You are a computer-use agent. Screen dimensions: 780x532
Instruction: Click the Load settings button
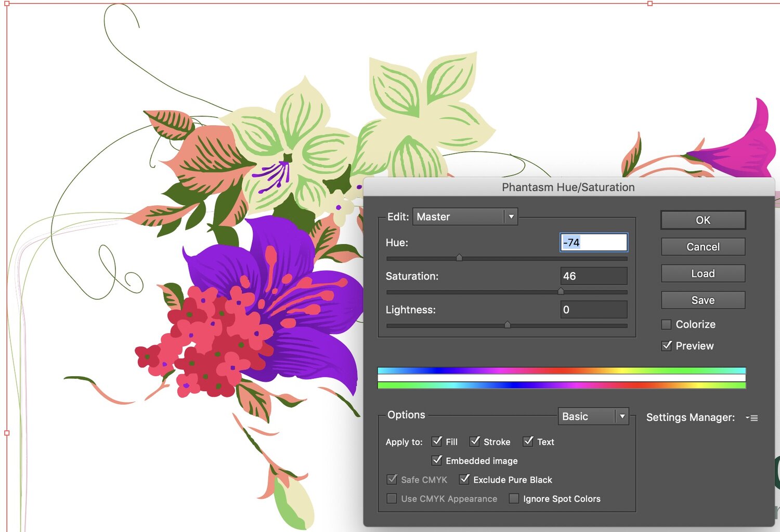click(703, 273)
